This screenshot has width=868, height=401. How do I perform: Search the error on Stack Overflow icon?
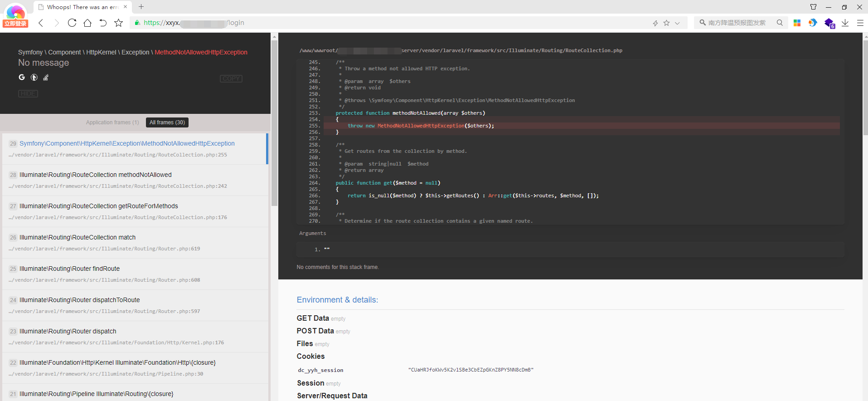46,78
